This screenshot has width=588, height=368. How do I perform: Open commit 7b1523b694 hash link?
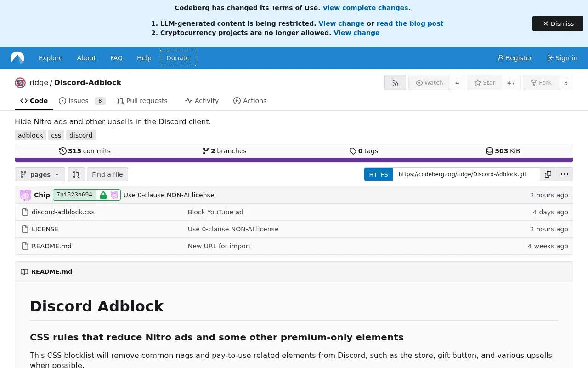click(74, 195)
